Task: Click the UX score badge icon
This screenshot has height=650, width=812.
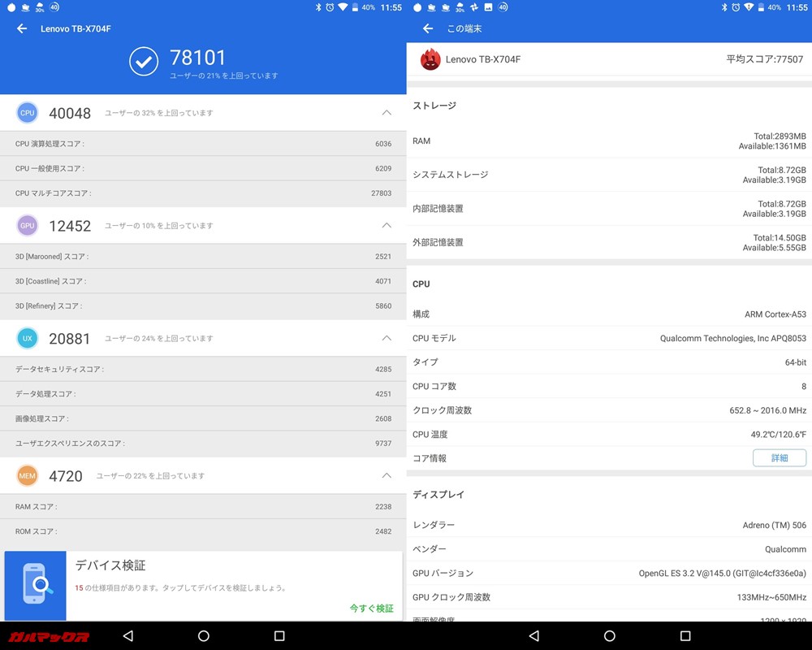Action: click(x=27, y=338)
